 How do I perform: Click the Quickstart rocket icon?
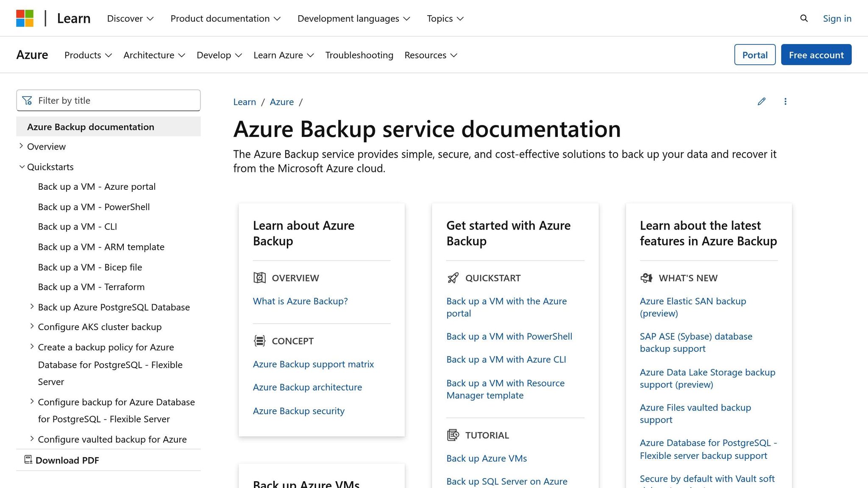[453, 278]
